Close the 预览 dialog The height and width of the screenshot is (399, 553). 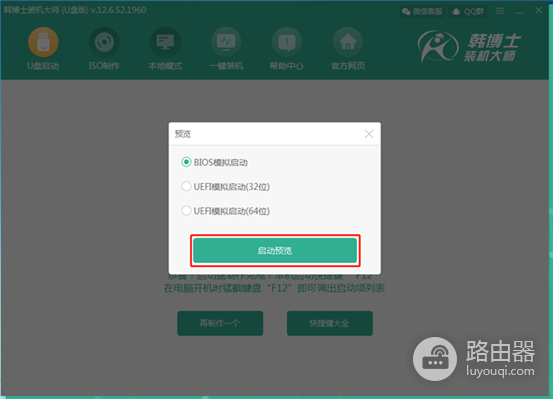pyautogui.click(x=369, y=134)
